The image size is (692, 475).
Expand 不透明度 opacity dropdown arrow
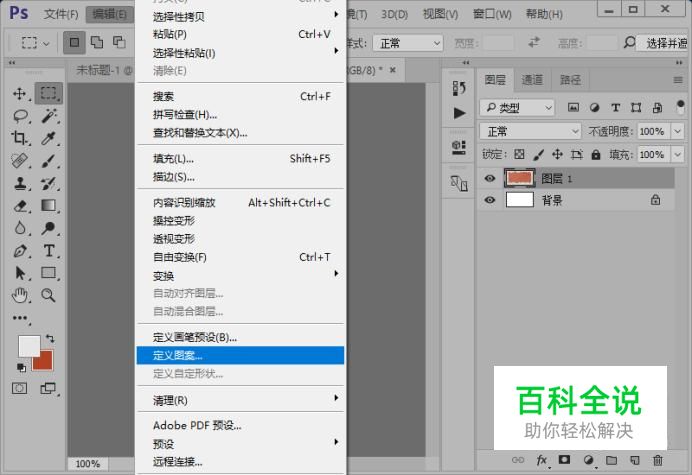[x=677, y=131]
